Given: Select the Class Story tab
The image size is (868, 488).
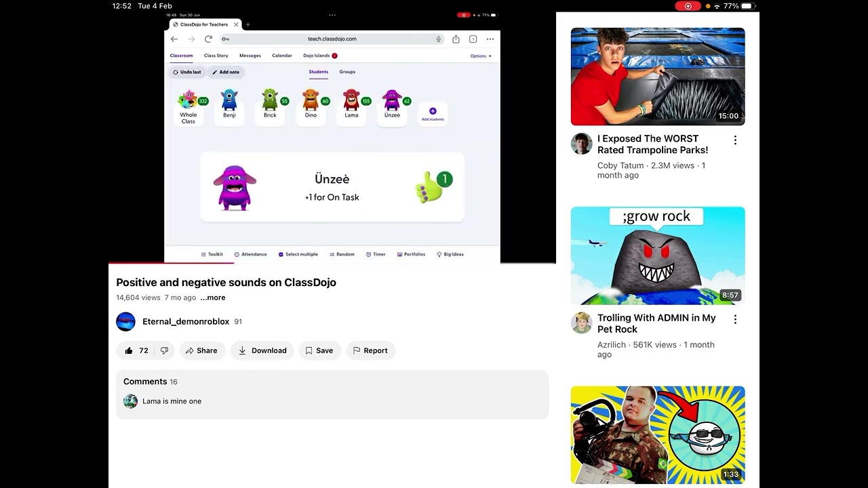Looking at the screenshot, I should pos(216,56).
